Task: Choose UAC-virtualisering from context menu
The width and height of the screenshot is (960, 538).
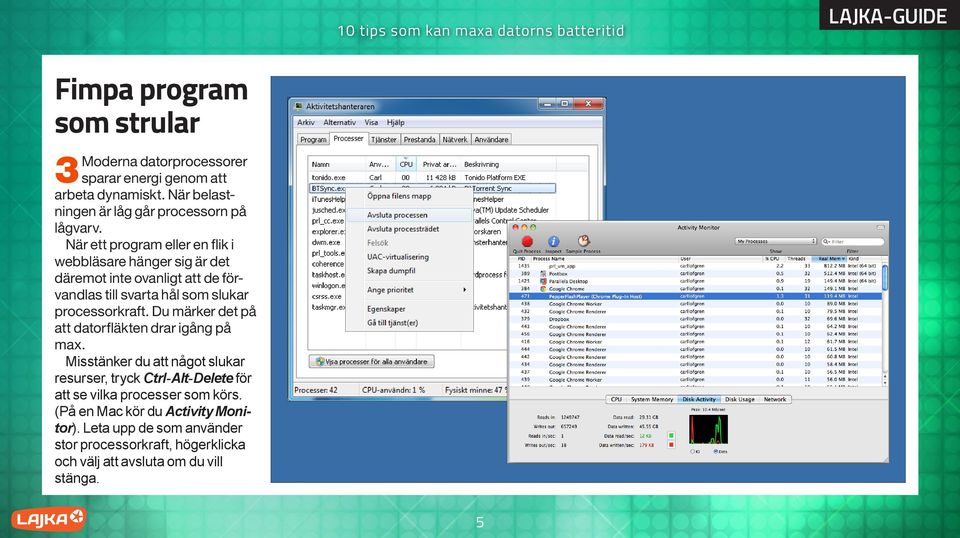Action: coord(410,257)
